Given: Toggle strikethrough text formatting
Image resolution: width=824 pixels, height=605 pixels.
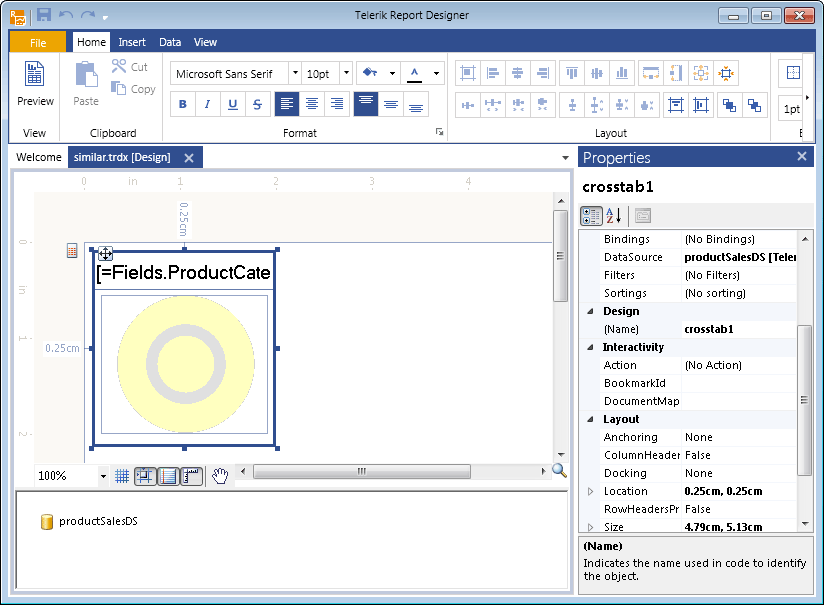Looking at the screenshot, I should point(258,104).
